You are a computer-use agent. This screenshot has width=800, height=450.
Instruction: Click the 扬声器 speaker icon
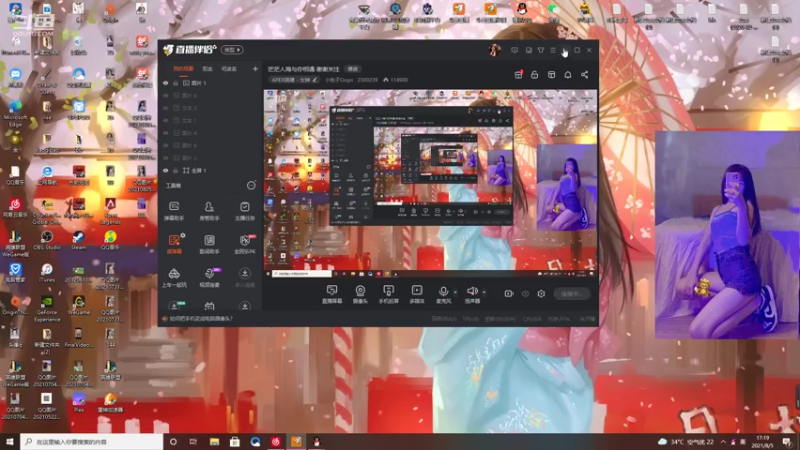tap(472, 291)
